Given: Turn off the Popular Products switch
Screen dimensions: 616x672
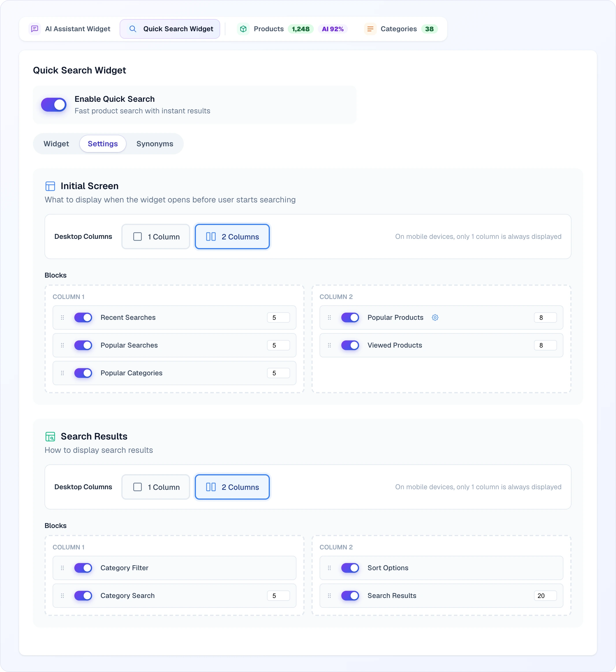Looking at the screenshot, I should pyautogui.click(x=350, y=317).
